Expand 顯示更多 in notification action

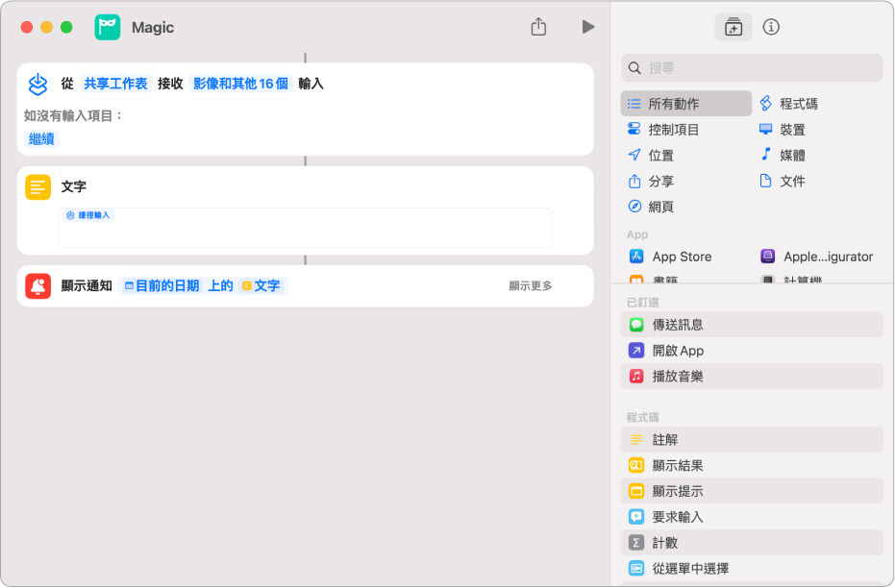tap(531, 285)
